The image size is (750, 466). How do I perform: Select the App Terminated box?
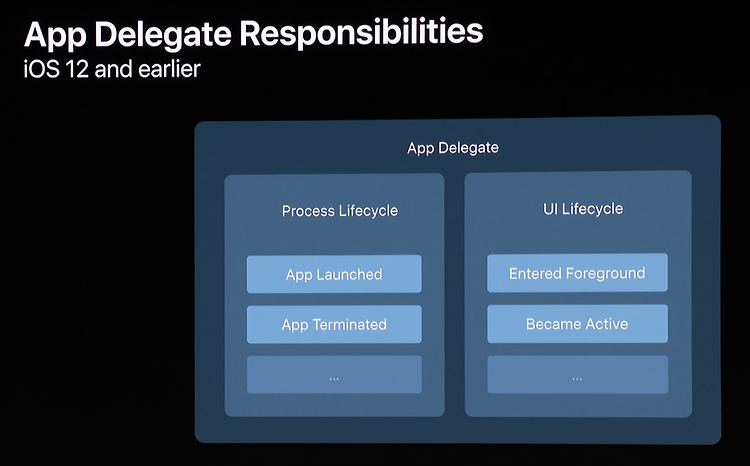pos(334,324)
